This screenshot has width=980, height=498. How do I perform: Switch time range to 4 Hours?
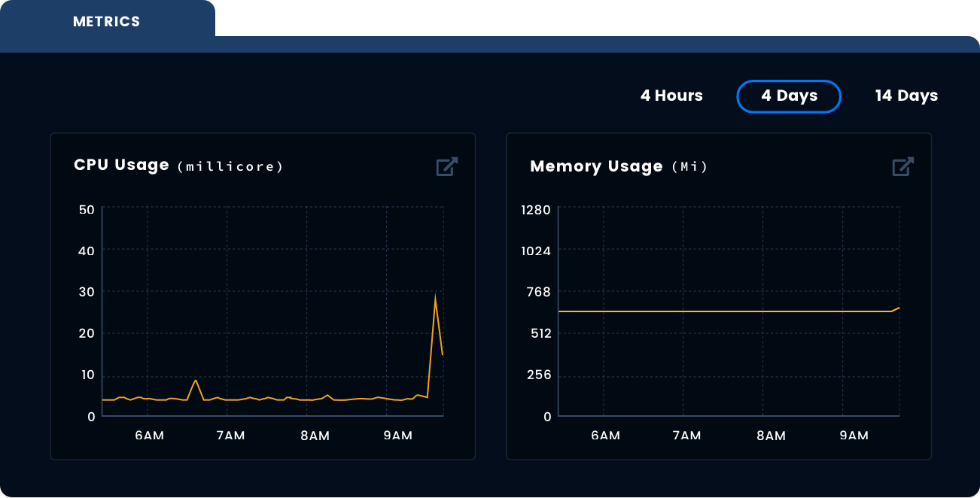click(671, 96)
